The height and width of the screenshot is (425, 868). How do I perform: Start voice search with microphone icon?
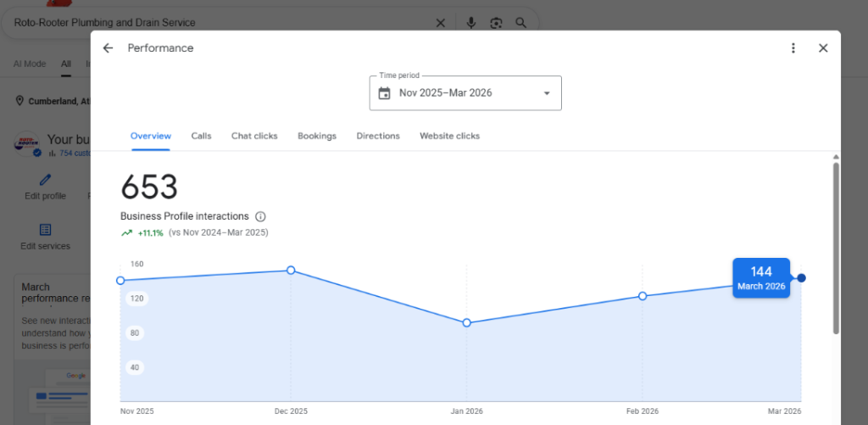(x=471, y=23)
